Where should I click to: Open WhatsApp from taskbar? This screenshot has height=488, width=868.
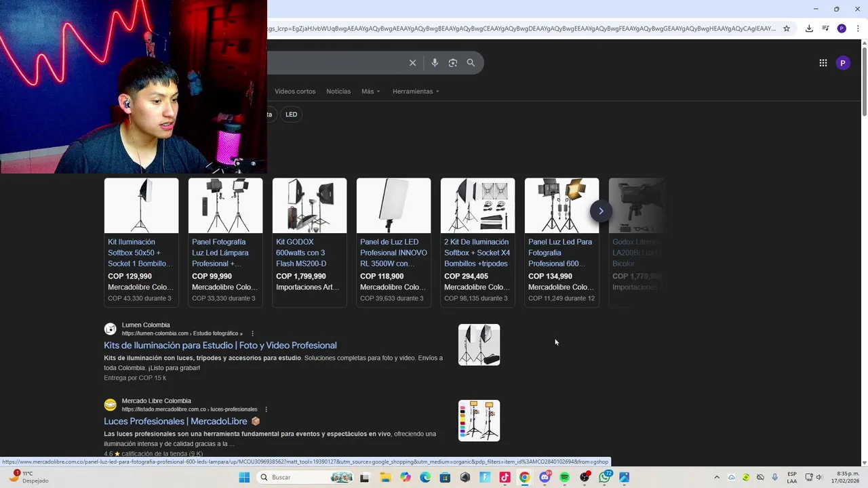point(604,477)
